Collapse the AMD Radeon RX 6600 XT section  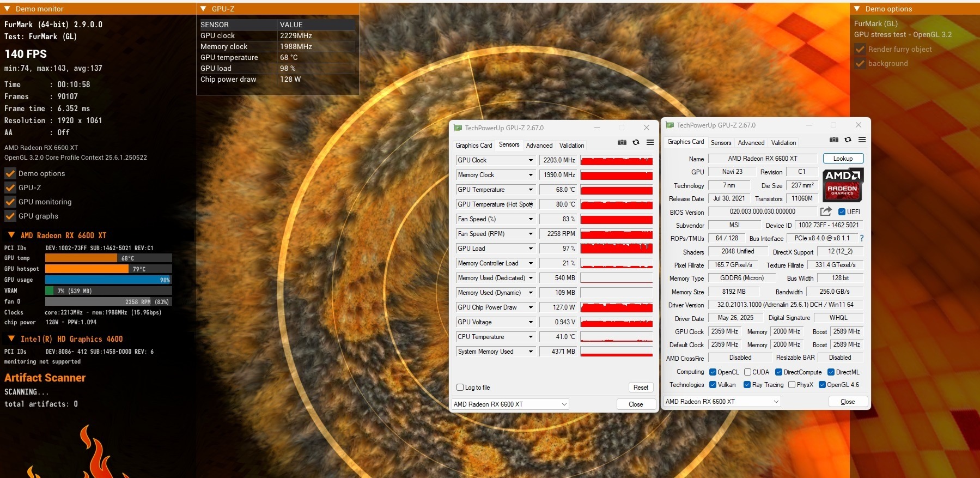(11, 235)
